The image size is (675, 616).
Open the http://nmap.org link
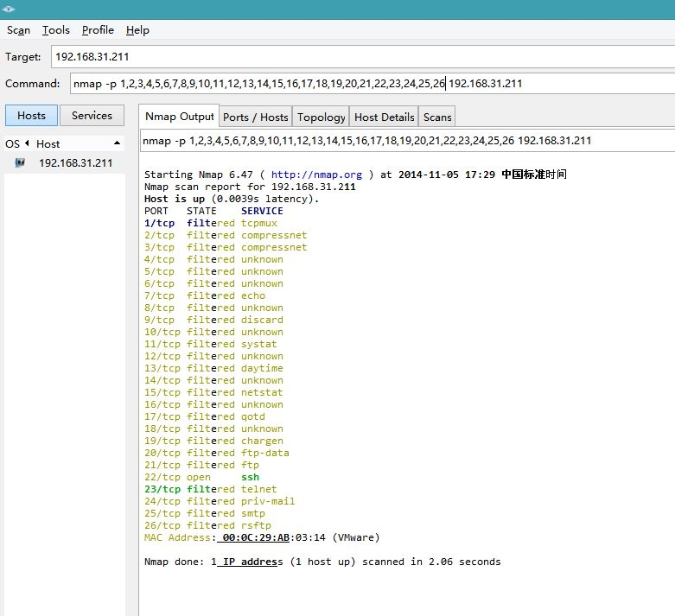[316, 175]
